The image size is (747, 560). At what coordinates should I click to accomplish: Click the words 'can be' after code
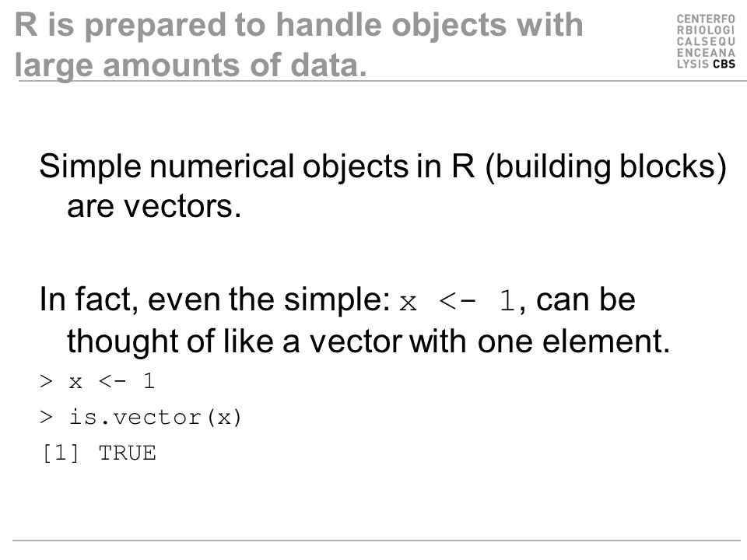coord(585,299)
